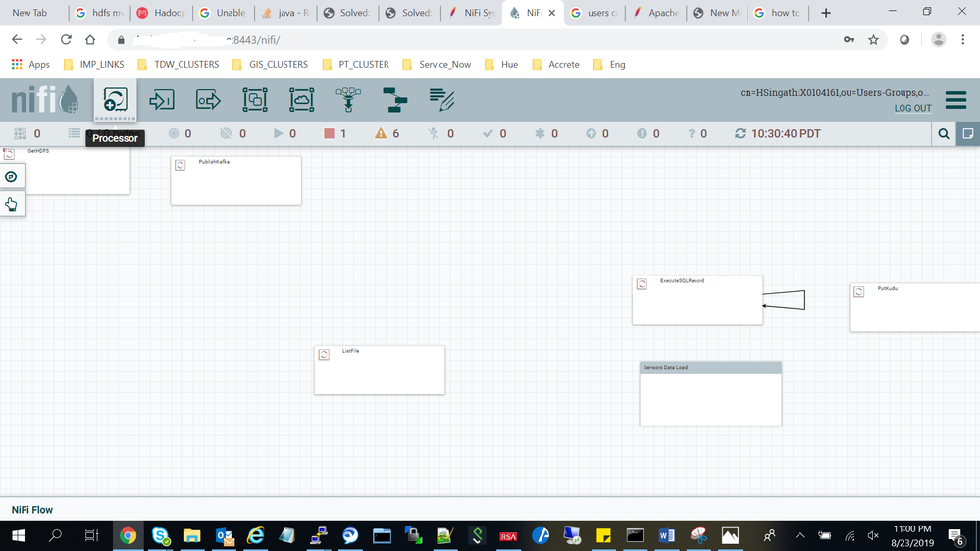Switch to the NiFi Sys browser tab
Screen dimensions: 980x551
click(472, 13)
